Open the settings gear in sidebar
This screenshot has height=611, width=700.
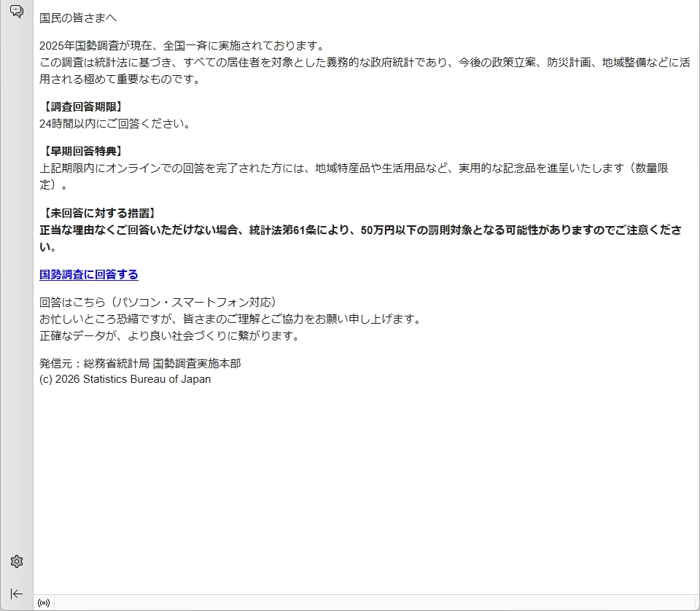(x=17, y=561)
